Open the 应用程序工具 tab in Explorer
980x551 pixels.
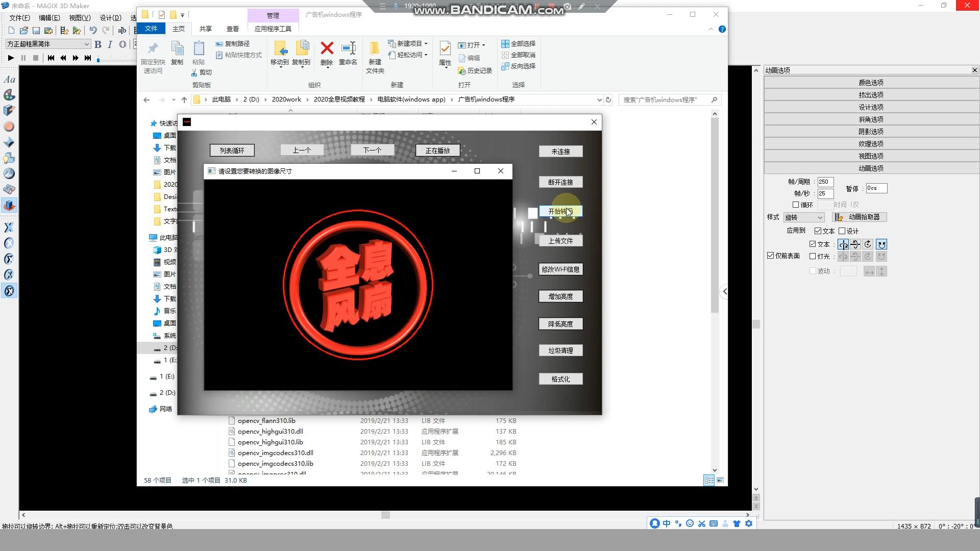point(273,29)
